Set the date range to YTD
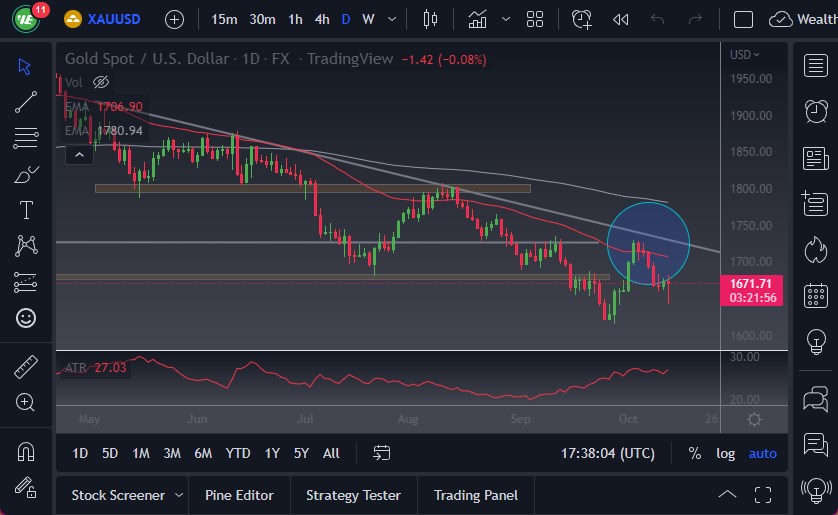The width and height of the screenshot is (838, 515). (x=238, y=453)
